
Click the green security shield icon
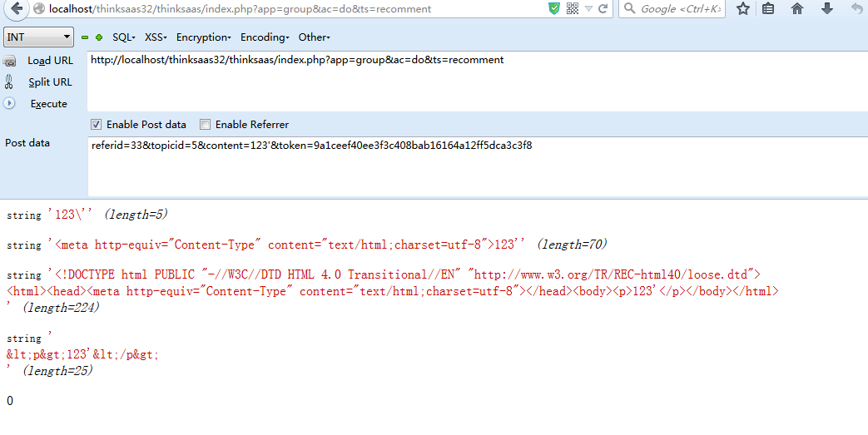click(x=553, y=8)
